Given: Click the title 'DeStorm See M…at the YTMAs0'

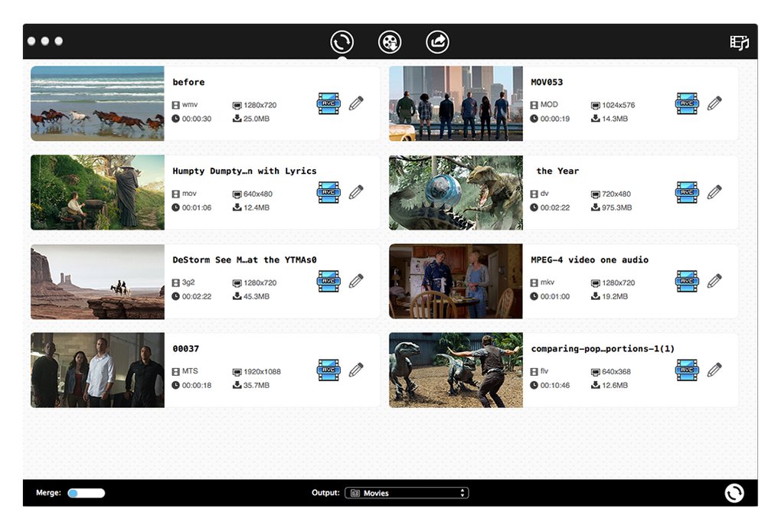Looking at the screenshot, I should (244, 260).
